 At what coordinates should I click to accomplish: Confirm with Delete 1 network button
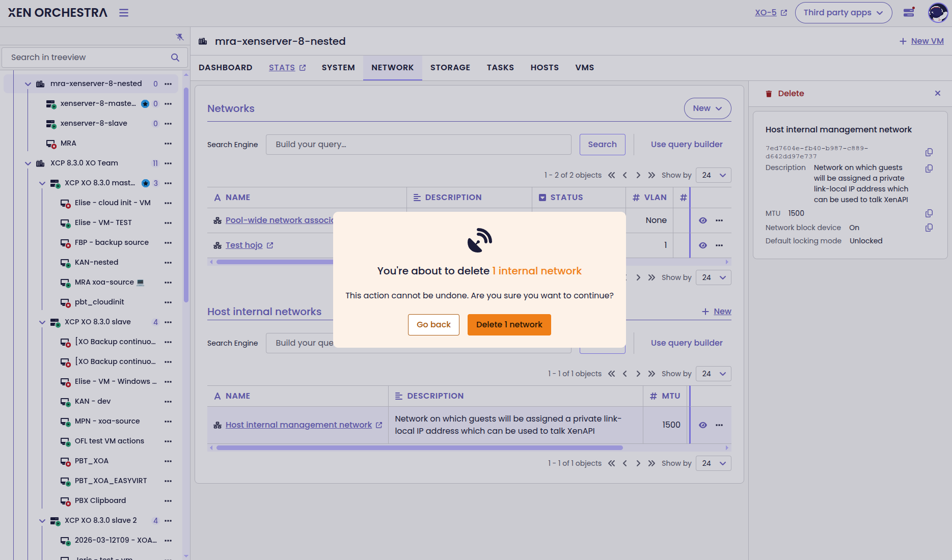[509, 325]
